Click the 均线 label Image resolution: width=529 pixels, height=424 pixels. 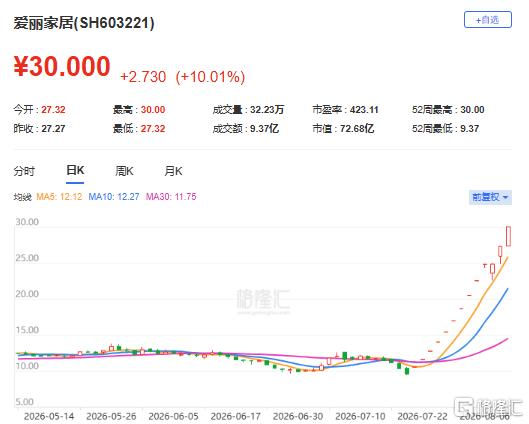pyautogui.click(x=23, y=197)
